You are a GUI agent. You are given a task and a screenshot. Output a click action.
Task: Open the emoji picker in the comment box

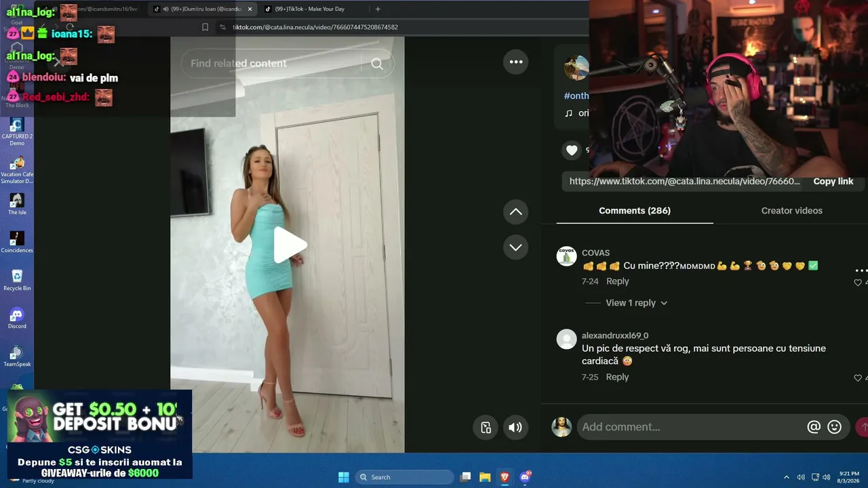(x=835, y=427)
